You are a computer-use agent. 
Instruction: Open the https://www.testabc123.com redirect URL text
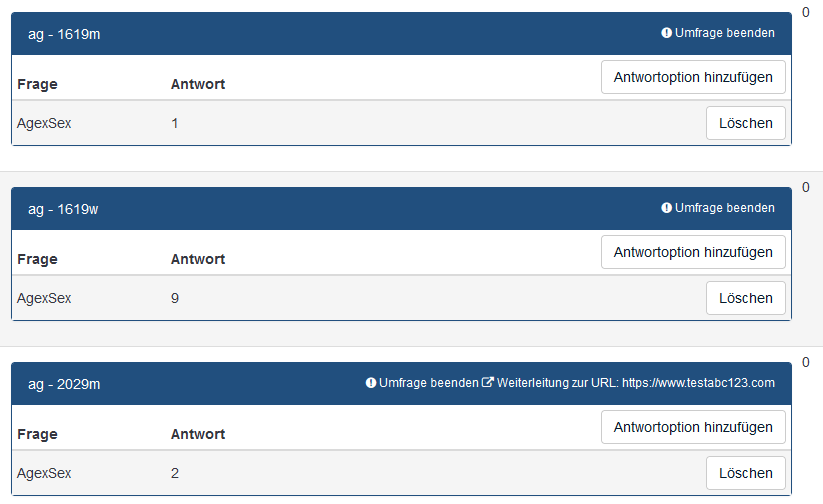coord(698,383)
